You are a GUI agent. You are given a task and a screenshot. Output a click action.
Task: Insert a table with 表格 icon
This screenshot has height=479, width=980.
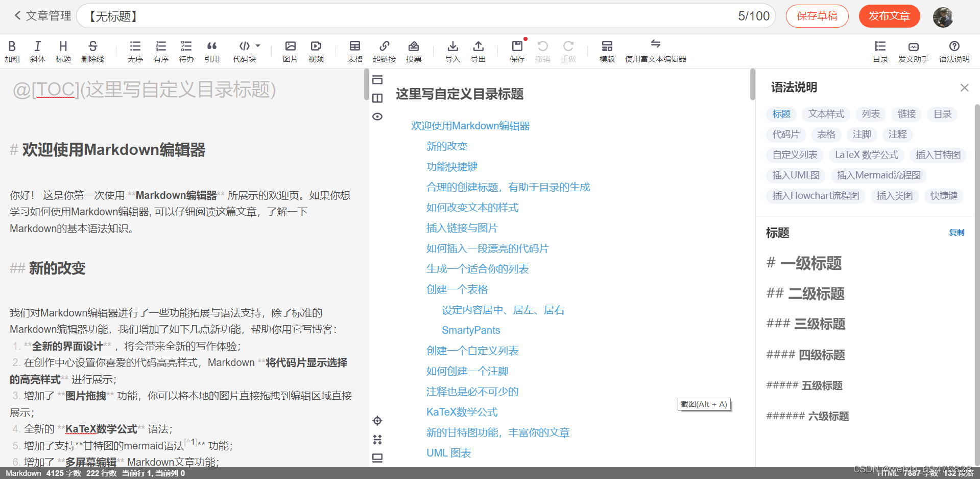click(x=355, y=52)
